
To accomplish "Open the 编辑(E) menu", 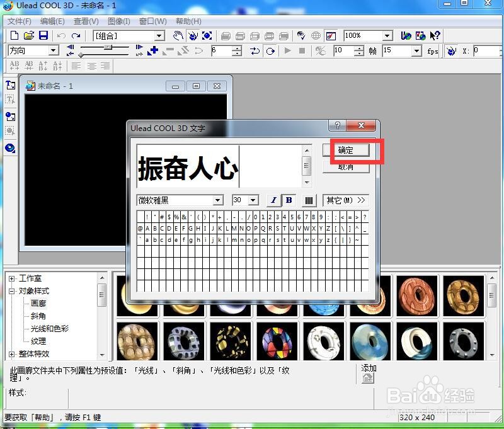I will [x=52, y=21].
